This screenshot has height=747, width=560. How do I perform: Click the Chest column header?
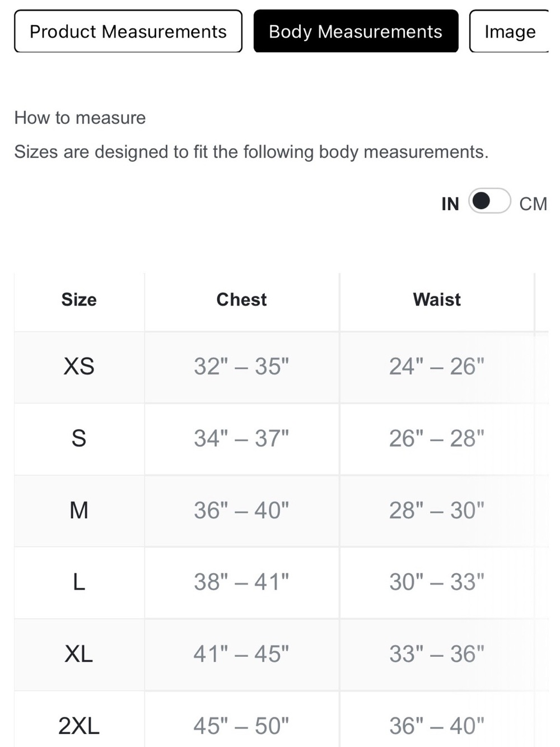click(241, 300)
